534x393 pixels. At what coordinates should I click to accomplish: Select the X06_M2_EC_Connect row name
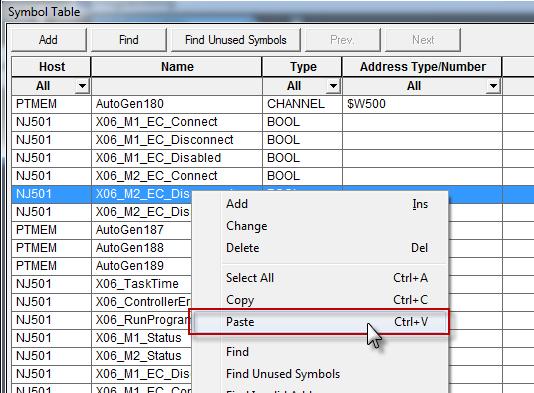[x=177, y=176]
